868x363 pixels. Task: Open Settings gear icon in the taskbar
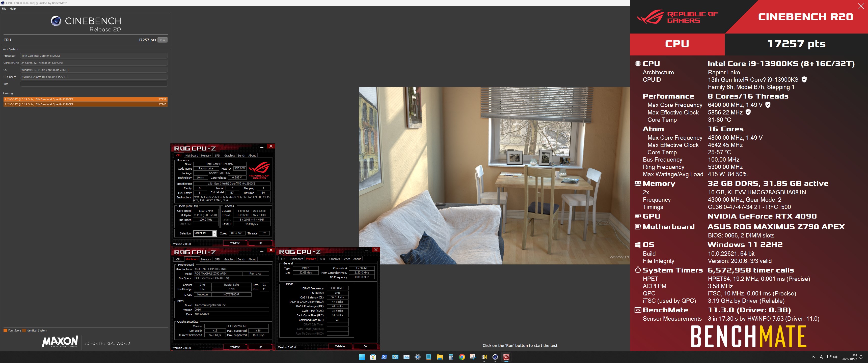(418, 357)
